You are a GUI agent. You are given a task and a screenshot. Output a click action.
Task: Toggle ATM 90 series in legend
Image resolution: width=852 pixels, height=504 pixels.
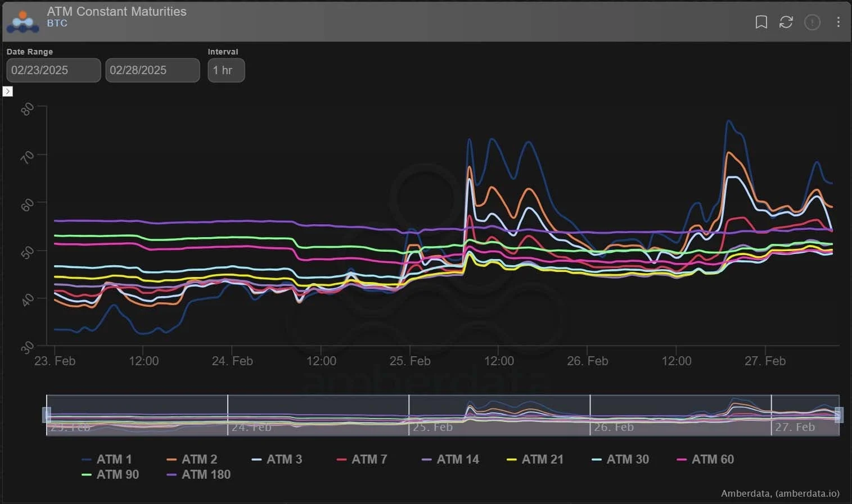[110, 474]
